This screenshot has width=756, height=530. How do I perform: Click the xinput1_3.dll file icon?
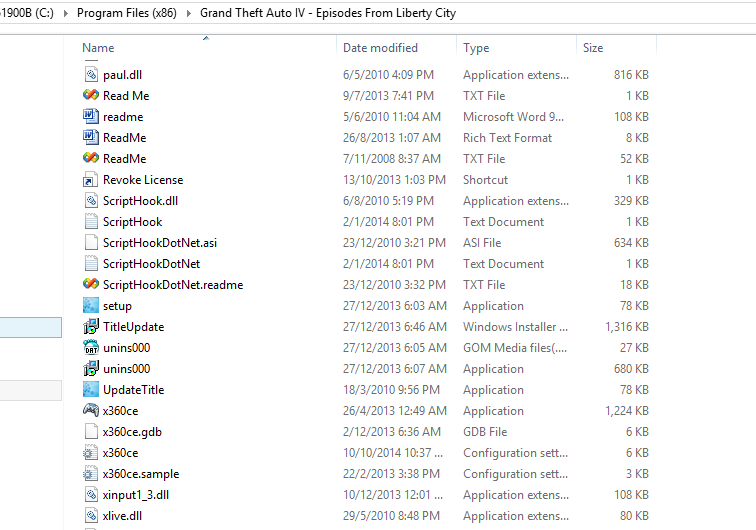(91, 495)
